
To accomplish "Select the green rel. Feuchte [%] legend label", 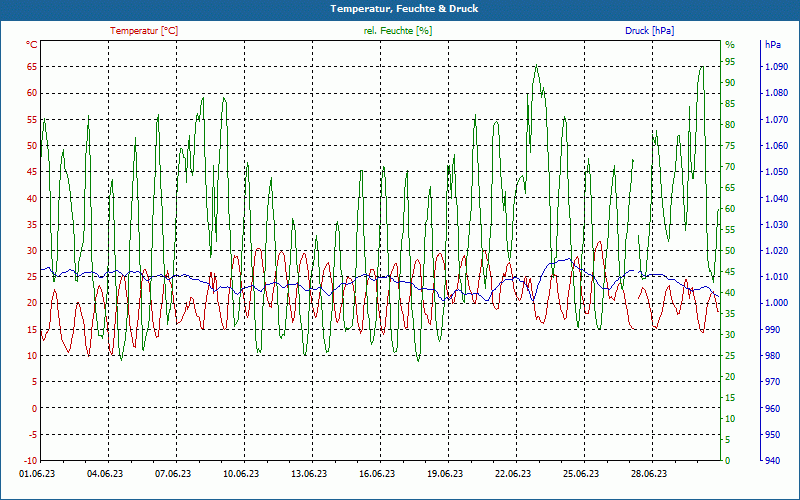I will coord(398,31).
